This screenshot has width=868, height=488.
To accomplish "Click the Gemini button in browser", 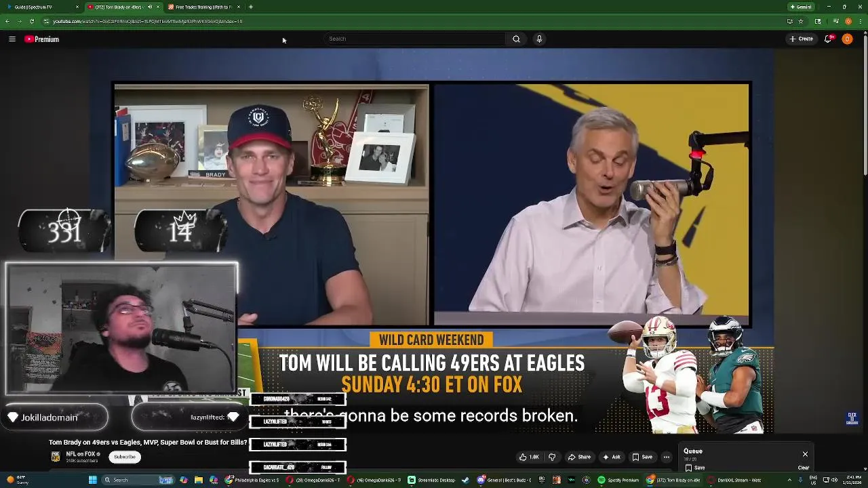I will tap(801, 7).
